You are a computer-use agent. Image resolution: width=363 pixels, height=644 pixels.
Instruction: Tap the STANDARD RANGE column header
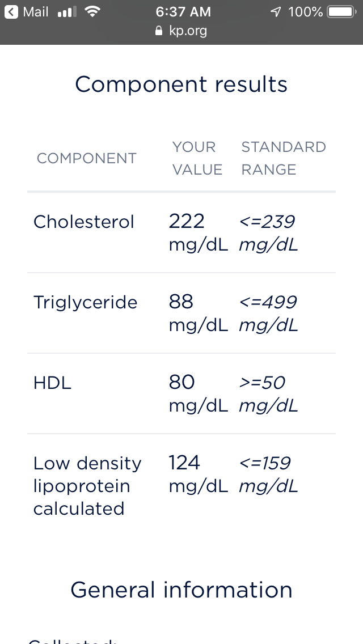(283, 158)
